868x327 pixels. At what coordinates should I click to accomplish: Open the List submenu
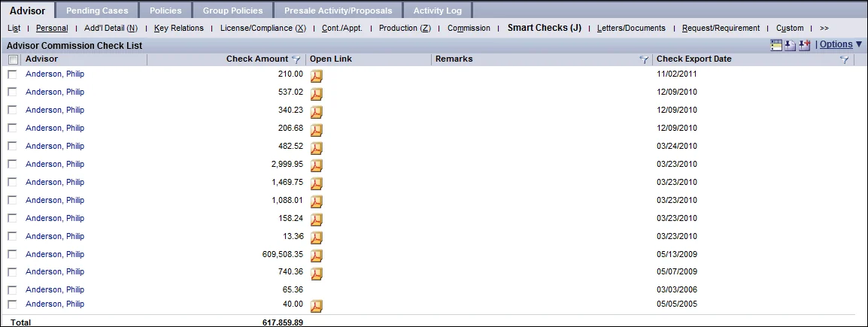pyautogui.click(x=14, y=28)
